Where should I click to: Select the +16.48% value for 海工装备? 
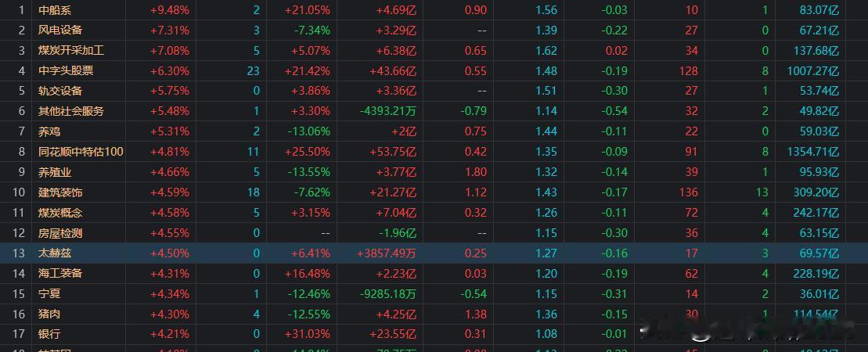[x=308, y=274]
